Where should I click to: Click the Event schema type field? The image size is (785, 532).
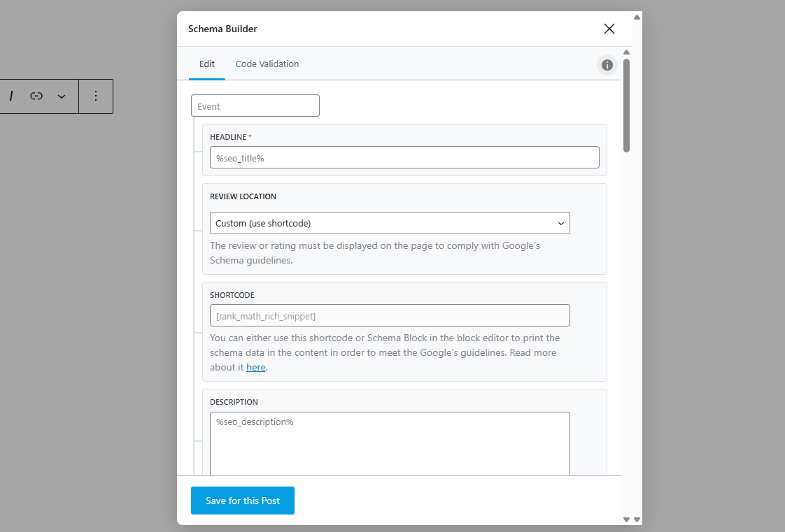(255, 106)
